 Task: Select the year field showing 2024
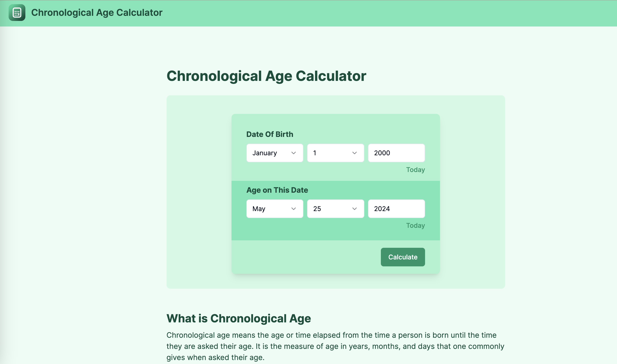click(x=396, y=208)
